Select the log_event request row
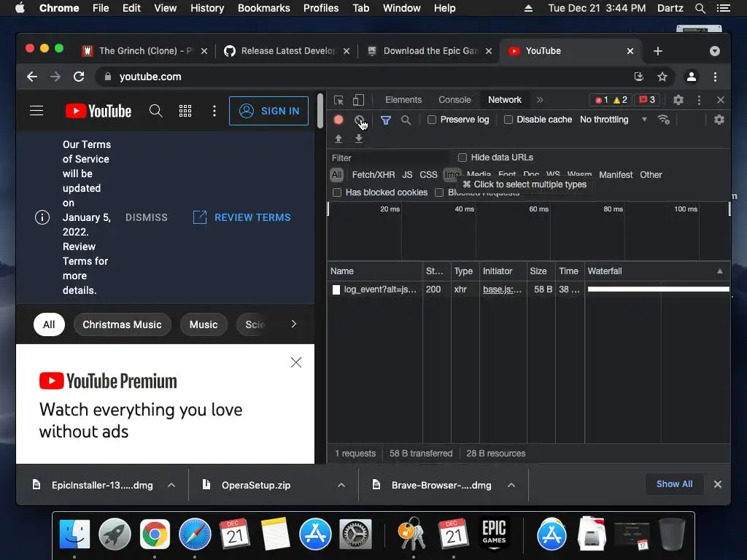This screenshot has height=560, width=747. click(x=529, y=289)
